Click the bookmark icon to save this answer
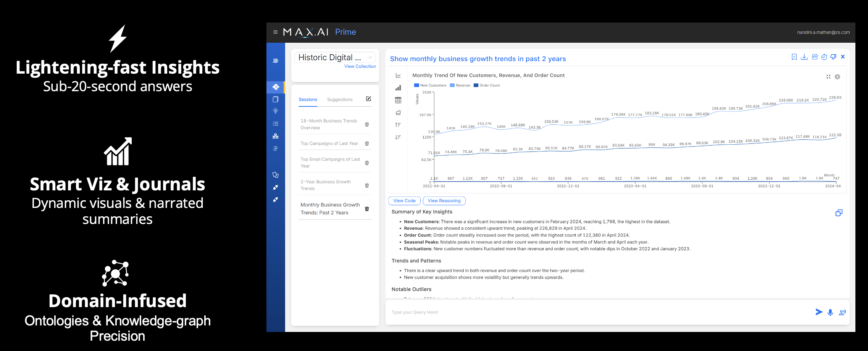 click(794, 57)
